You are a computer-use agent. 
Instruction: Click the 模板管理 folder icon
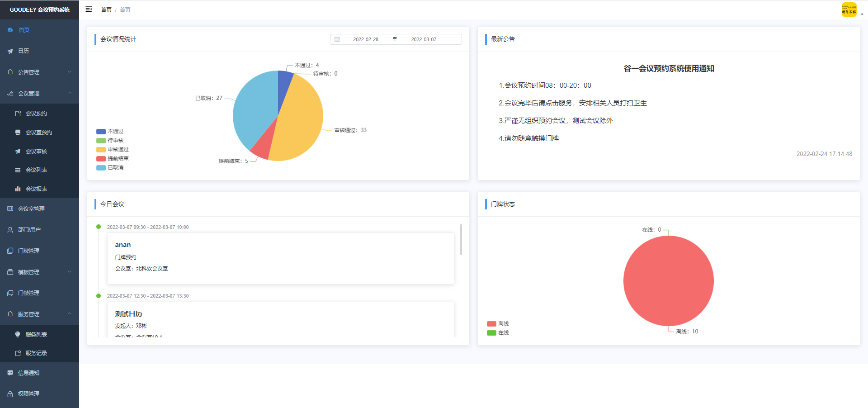point(10,272)
